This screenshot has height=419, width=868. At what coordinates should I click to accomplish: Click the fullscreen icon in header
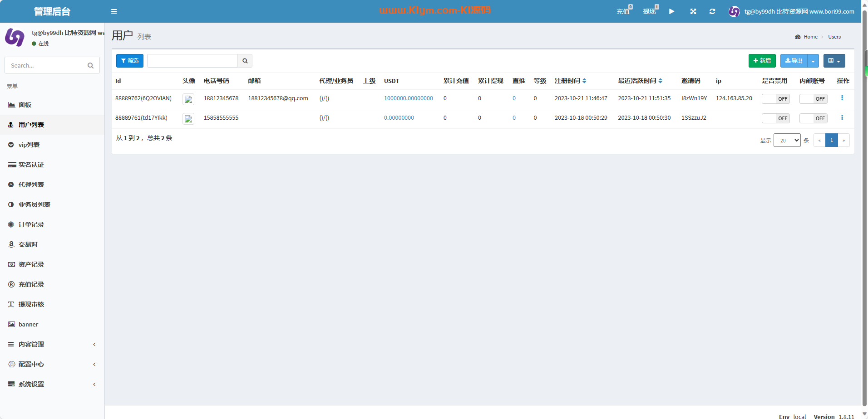[693, 11]
